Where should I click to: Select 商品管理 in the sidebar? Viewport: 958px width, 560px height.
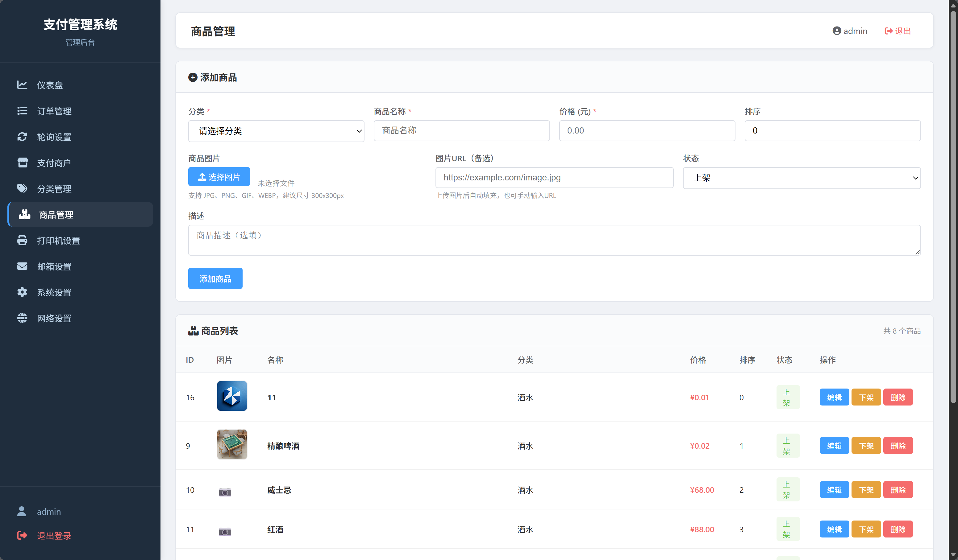click(x=80, y=214)
